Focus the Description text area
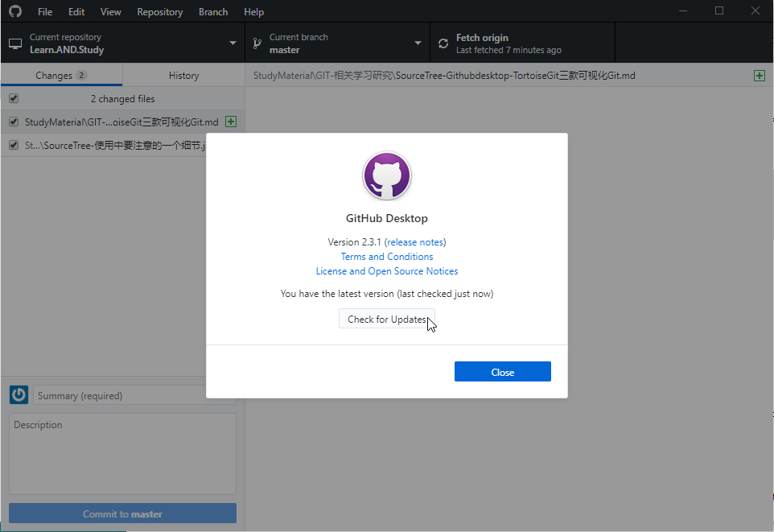This screenshot has height=532, width=774. (x=122, y=454)
